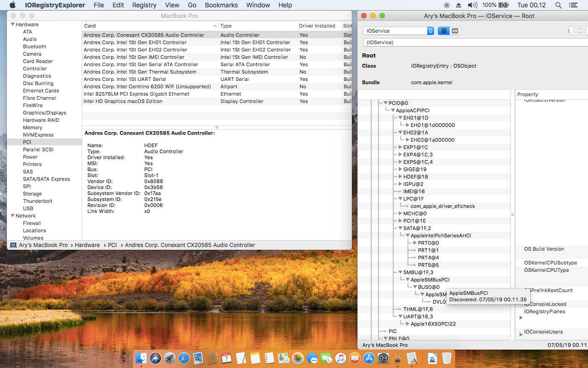
Task: Open FaceTime icon in the Dock
Action: point(326,358)
